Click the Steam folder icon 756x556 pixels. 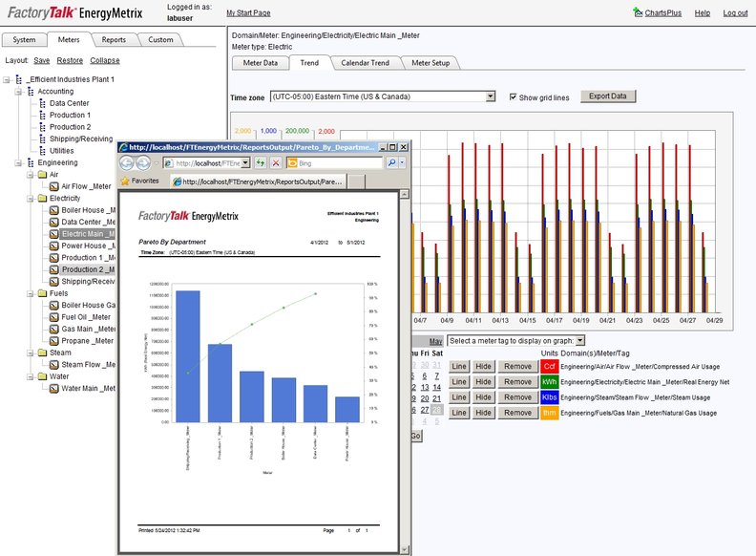(x=42, y=353)
